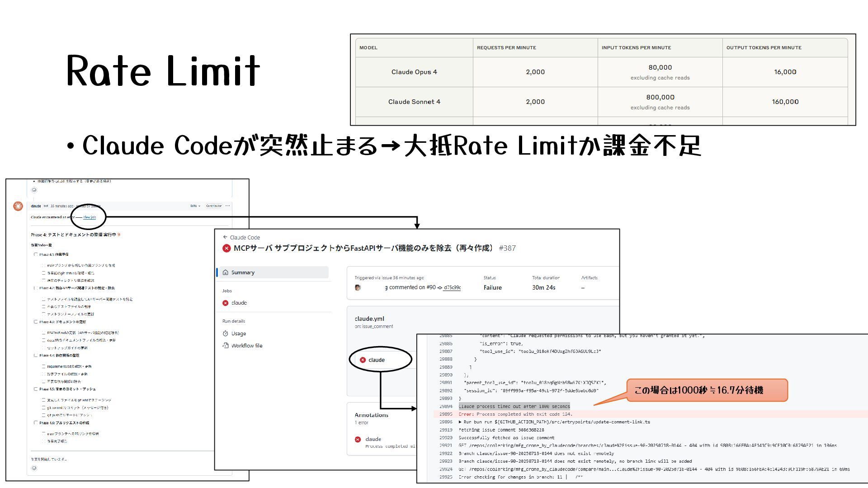Click the user avatar in Triggered section

[358, 287]
